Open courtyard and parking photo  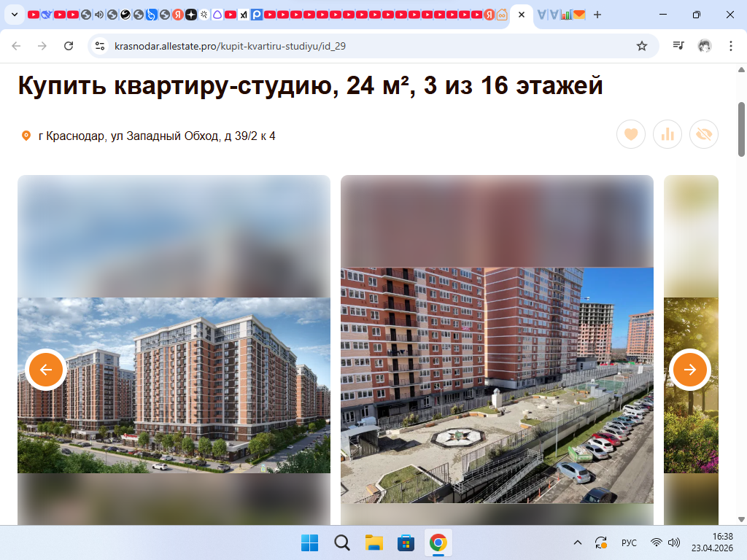pos(497,385)
